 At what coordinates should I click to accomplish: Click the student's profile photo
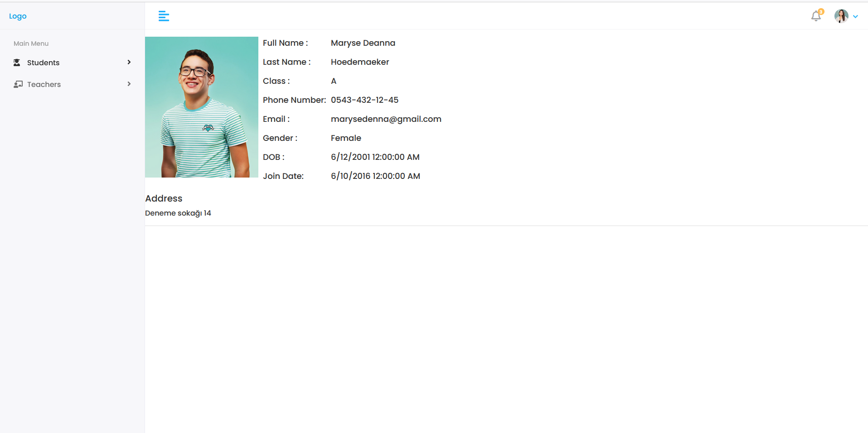201,107
